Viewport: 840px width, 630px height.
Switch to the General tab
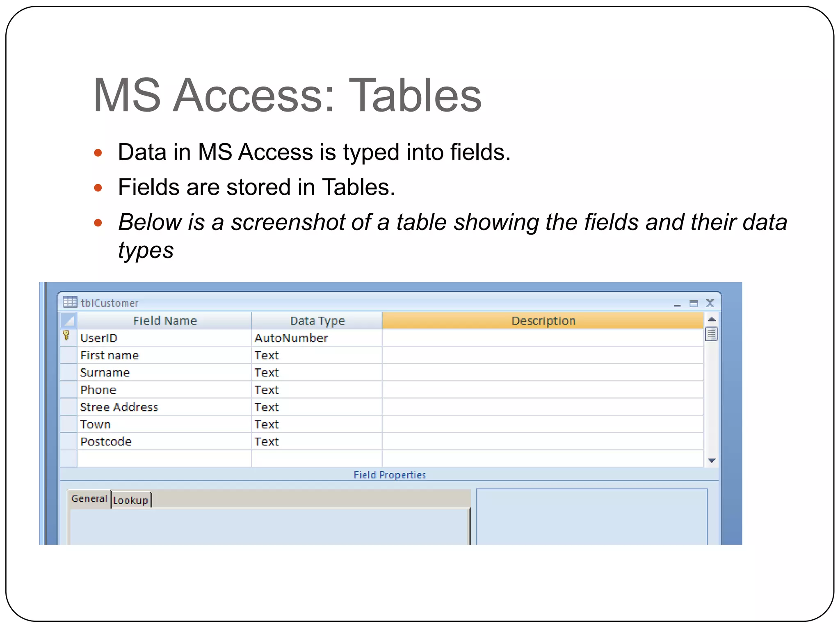89,499
